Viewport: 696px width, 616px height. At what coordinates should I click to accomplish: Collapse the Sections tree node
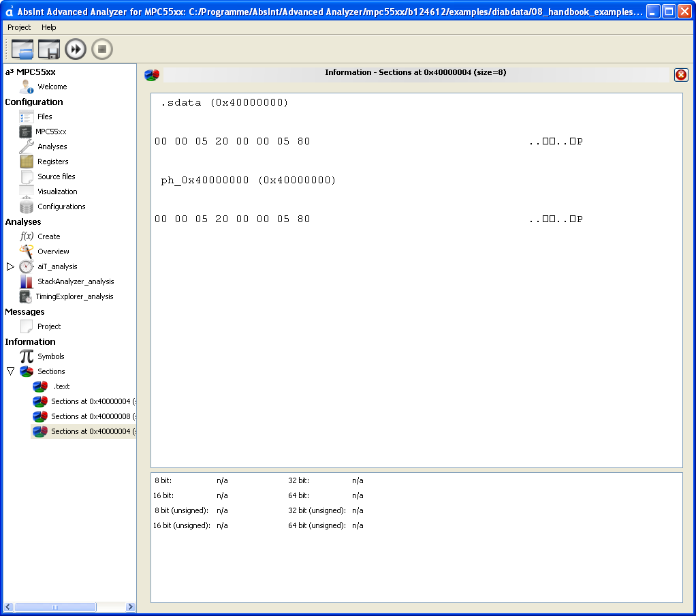pos(10,371)
